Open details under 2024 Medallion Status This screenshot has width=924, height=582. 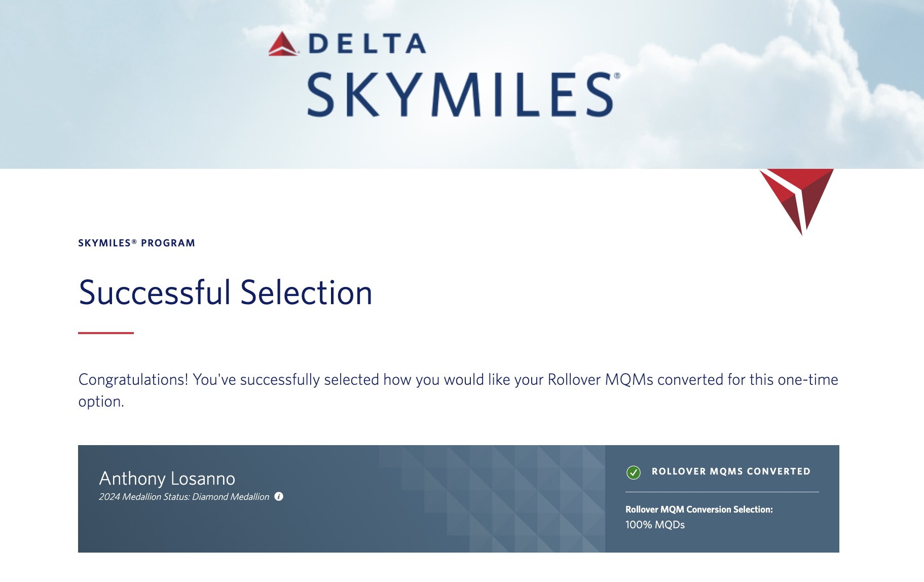pos(184,497)
